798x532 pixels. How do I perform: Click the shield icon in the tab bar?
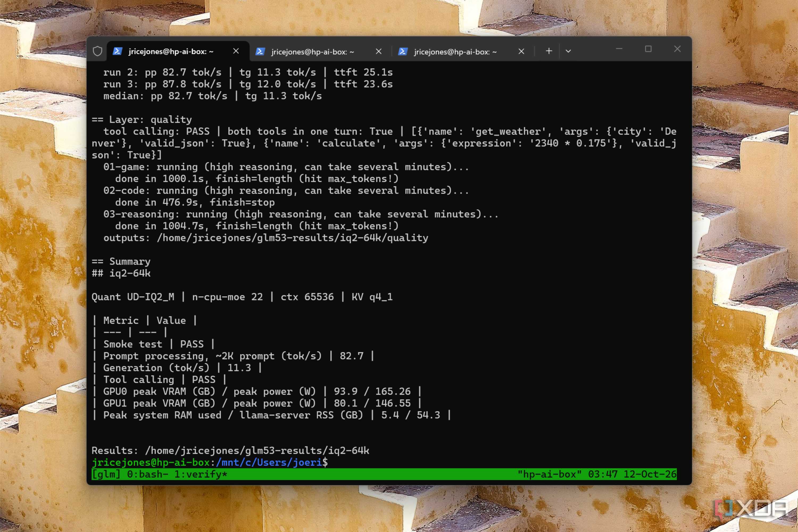(97, 51)
